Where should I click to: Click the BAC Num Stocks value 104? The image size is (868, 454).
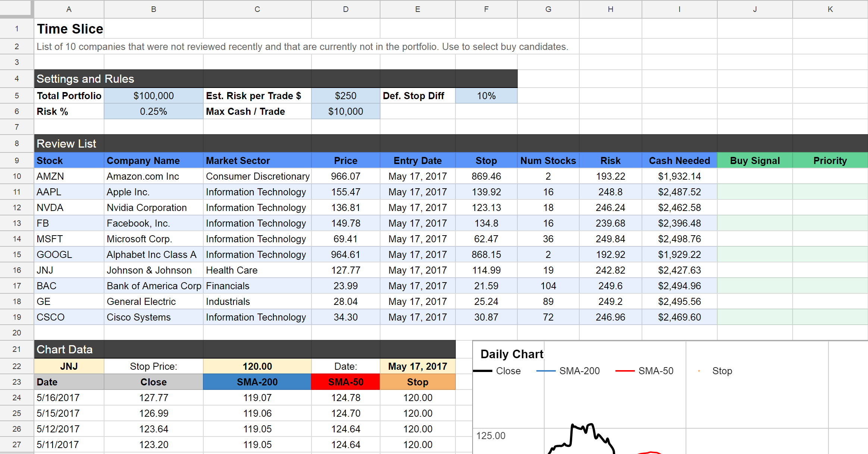coord(548,286)
